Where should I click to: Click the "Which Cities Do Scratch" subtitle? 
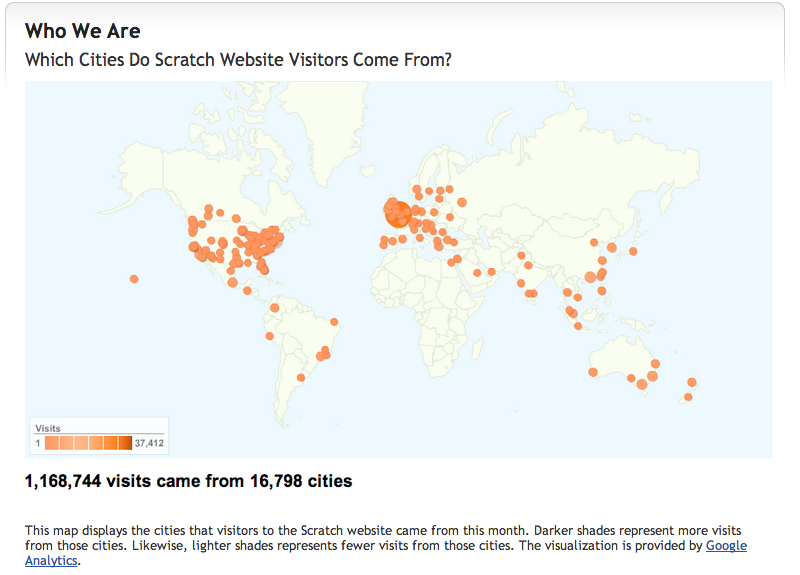tap(238, 60)
